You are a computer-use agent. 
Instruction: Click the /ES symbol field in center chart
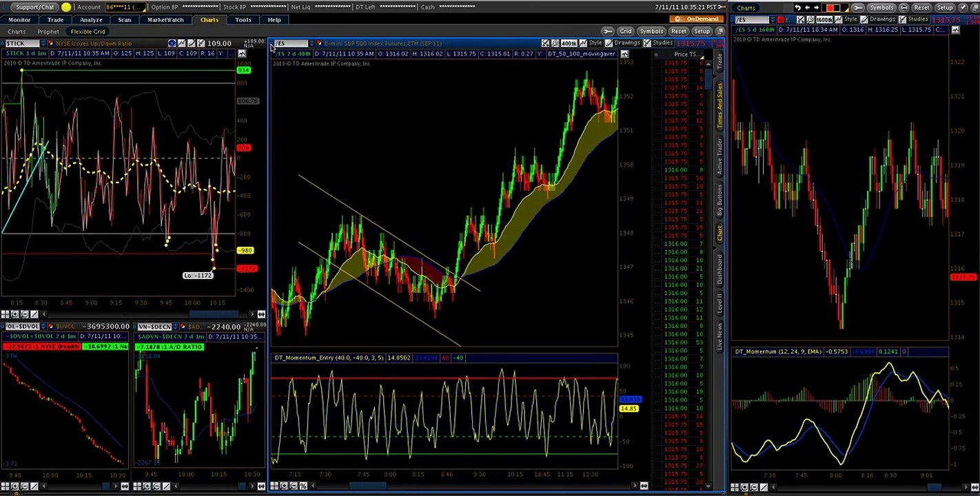click(x=291, y=43)
